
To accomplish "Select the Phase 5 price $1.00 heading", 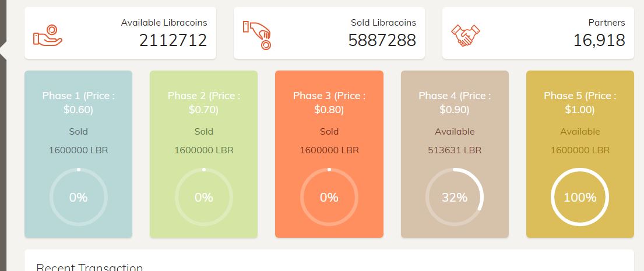I will coord(580,102).
